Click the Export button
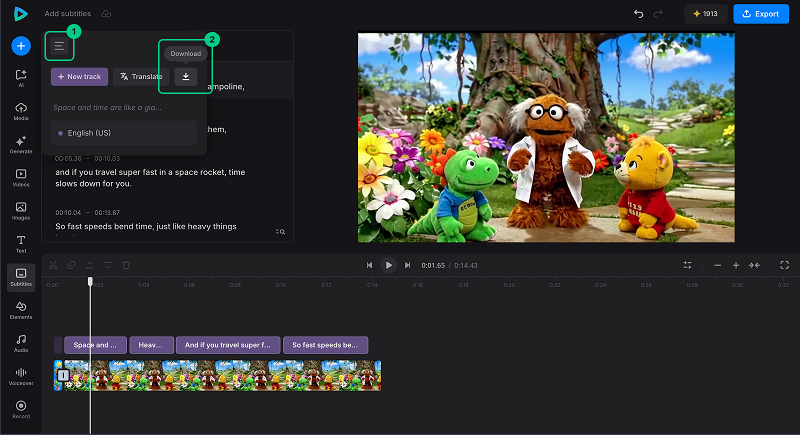This screenshot has width=800, height=435. 761,14
